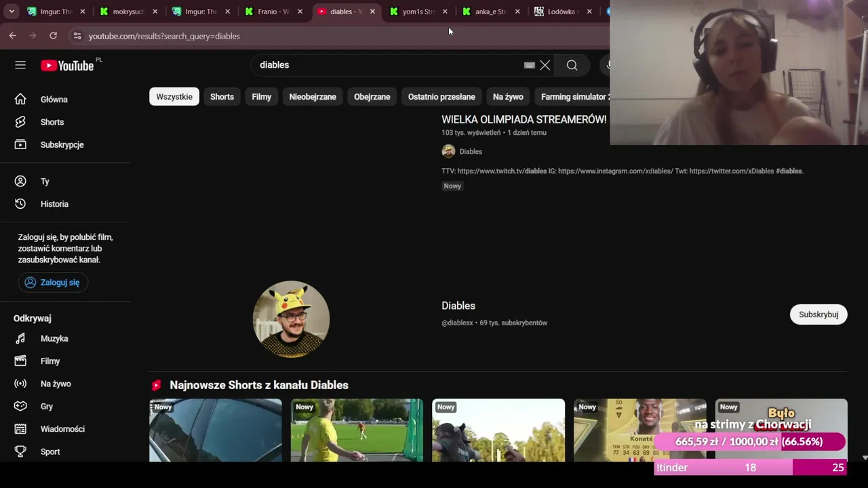This screenshot has height=488, width=868.
Task: Switch to the Franio browser tab
Action: (x=274, y=12)
